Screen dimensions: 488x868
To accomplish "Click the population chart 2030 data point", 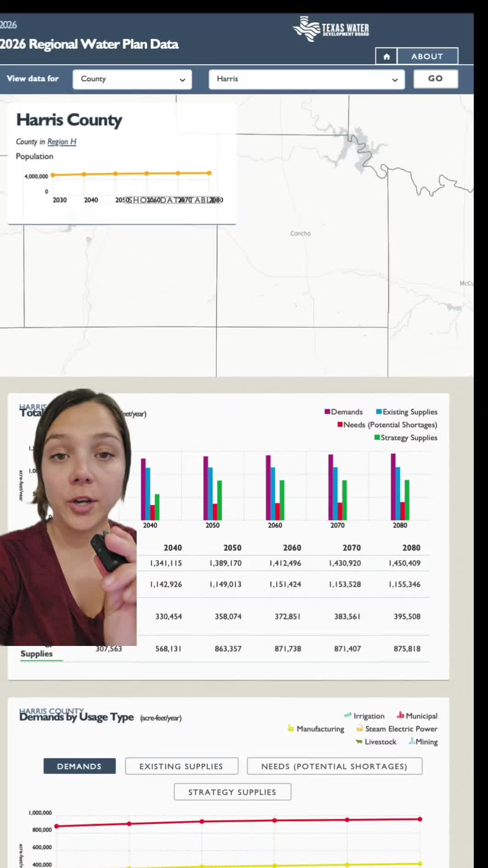I will tap(53, 175).
